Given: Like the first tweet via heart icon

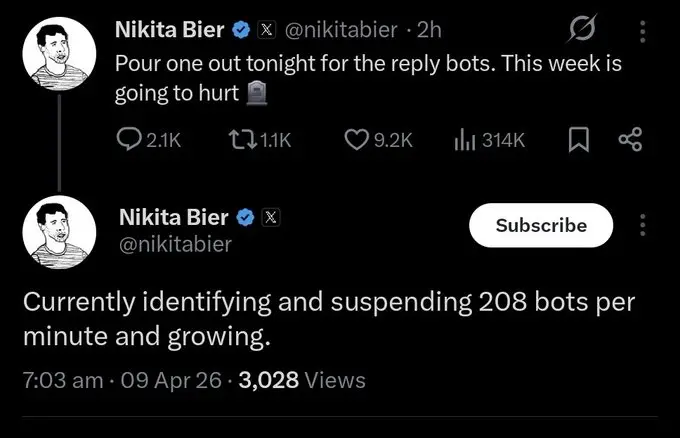Looking at the screenshot, I should click(x=356, y=141).
